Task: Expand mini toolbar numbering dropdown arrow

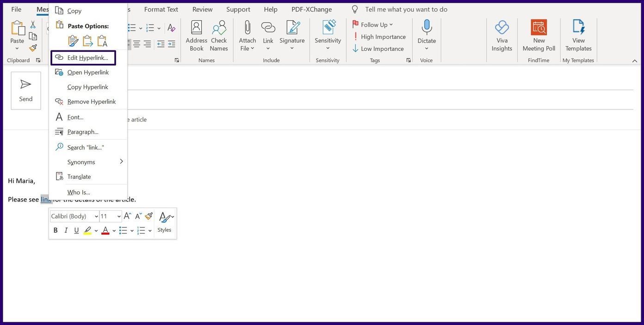Action: tap(150, 231)
